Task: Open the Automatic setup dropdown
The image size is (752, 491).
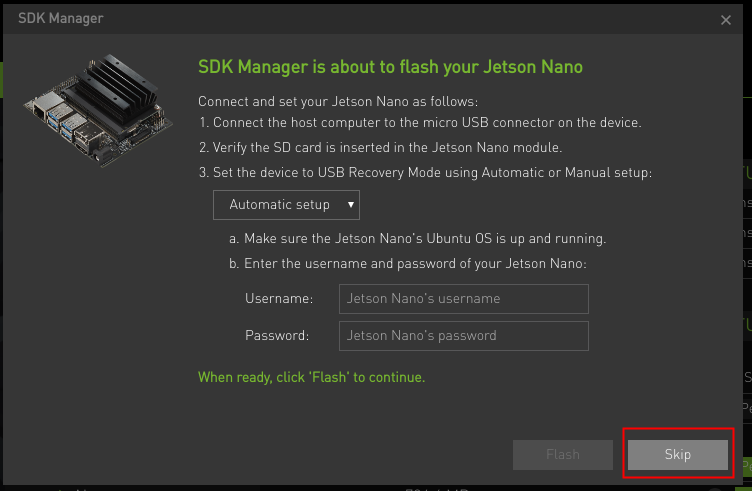Action: [x=286, y=205]
